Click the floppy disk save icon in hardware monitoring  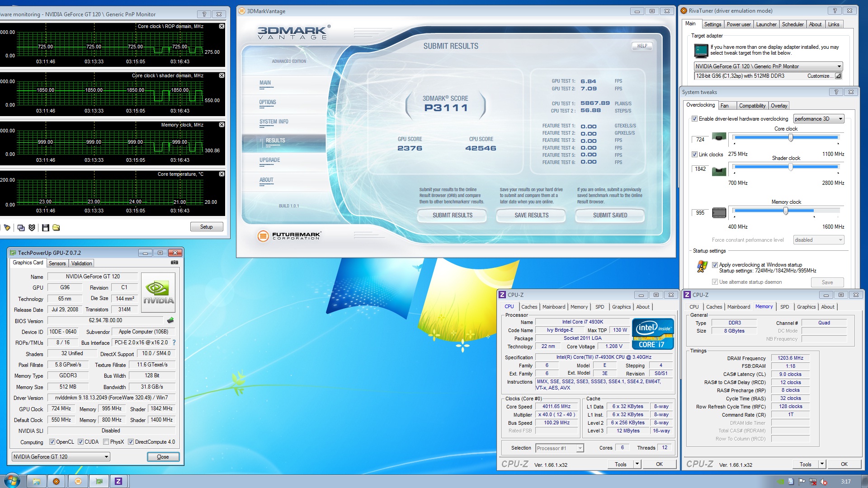pos(45,228)
